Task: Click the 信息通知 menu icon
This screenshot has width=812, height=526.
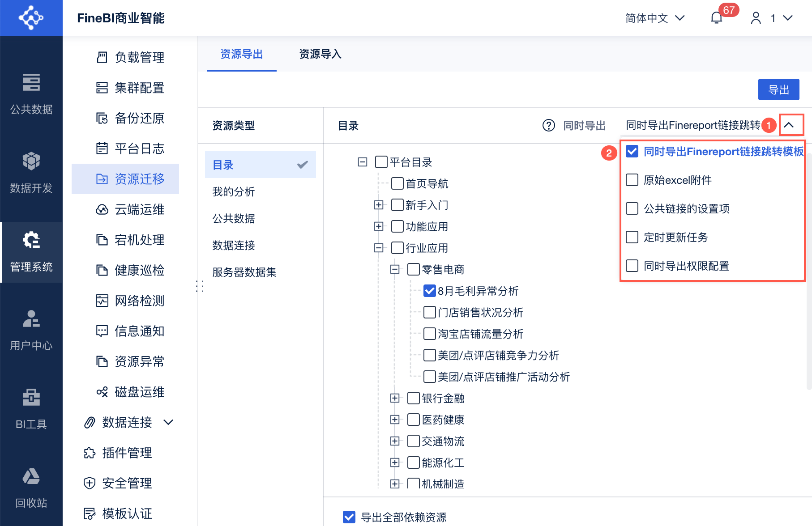Action: point(102,331)
